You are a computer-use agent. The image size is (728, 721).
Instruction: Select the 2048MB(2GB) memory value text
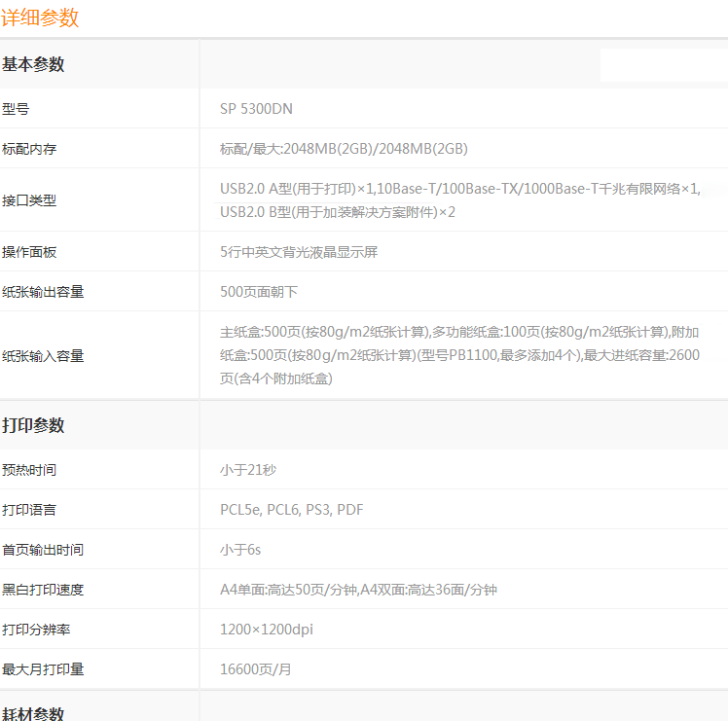pyautogui.click(x=344, y=149)
